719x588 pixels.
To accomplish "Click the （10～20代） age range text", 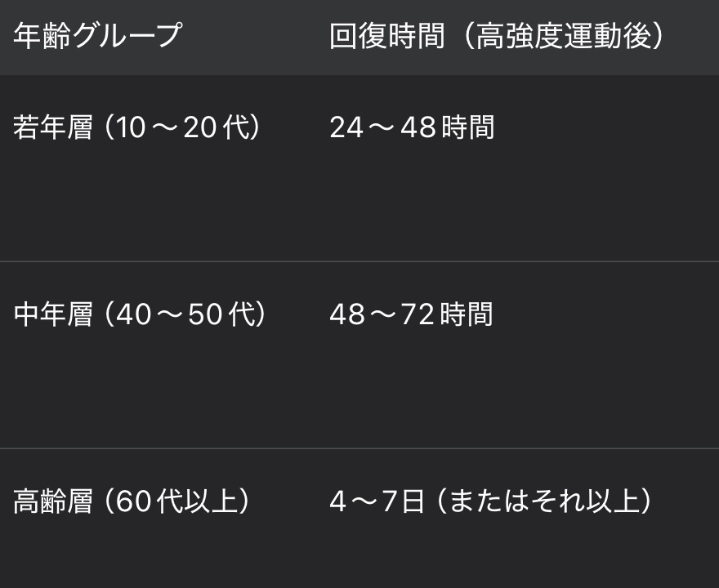I will click(x=184, y=127).
